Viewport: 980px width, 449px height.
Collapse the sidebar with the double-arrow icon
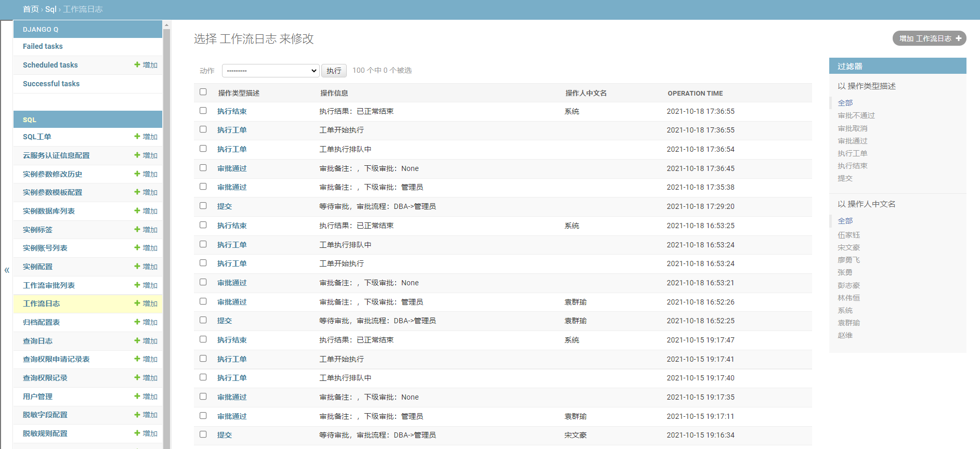click(x=7, y=270)
